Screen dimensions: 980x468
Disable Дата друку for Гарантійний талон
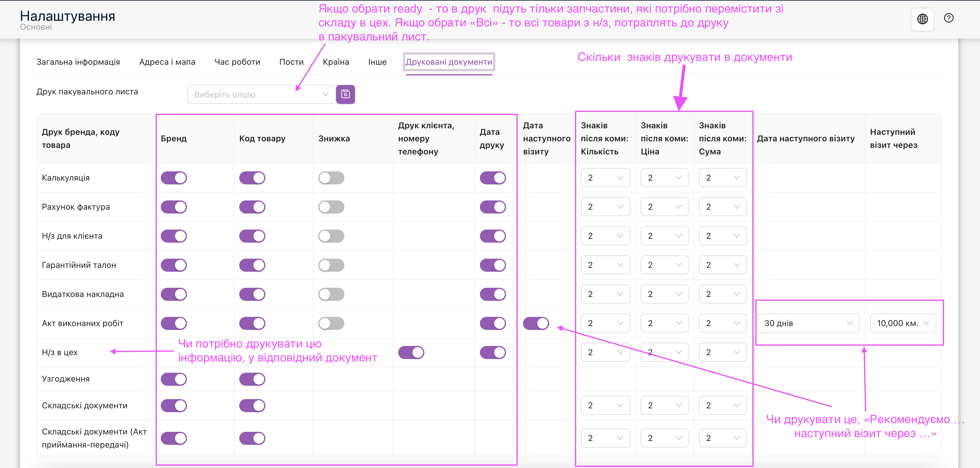point(492,265)
